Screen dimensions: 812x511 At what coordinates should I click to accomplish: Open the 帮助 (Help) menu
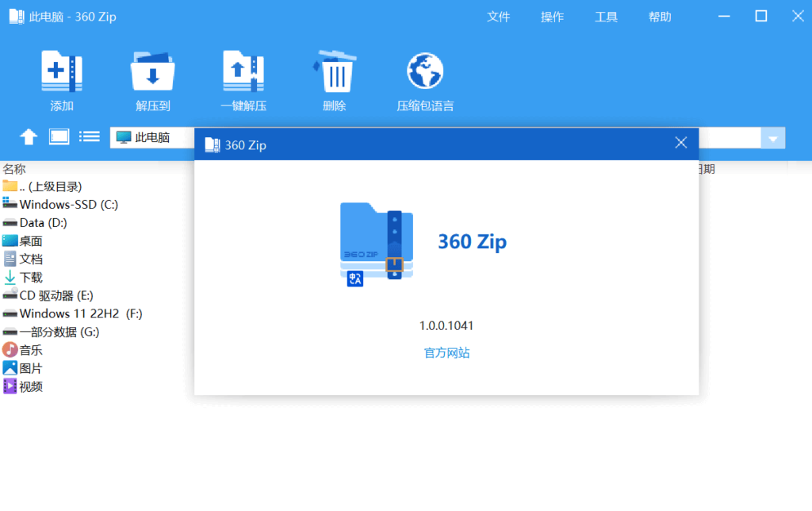click(x=659, y=16)
